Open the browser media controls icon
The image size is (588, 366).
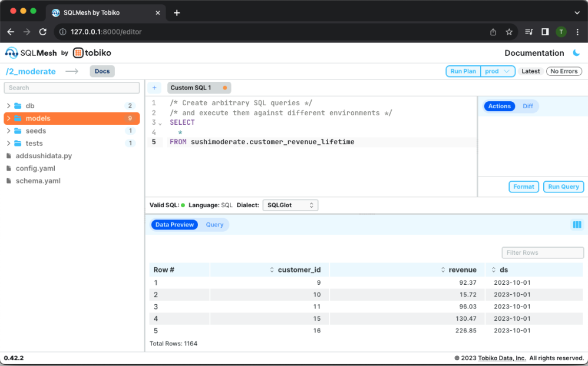(x=528, y=32)
